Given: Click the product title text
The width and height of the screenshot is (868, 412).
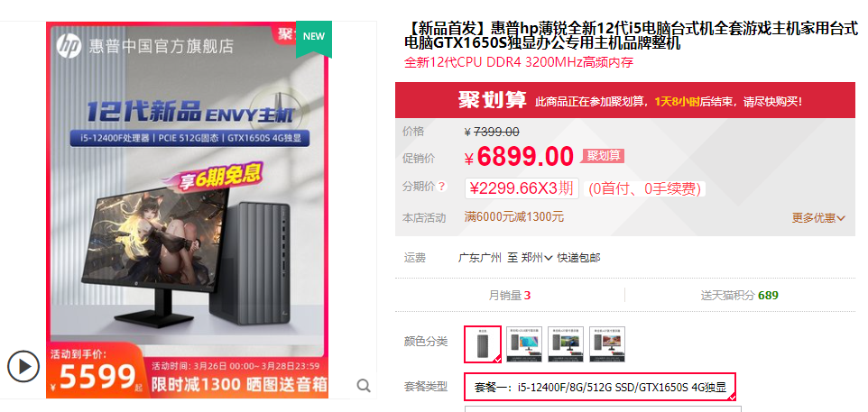Looking at the screenshot, I should click(631, 36).
